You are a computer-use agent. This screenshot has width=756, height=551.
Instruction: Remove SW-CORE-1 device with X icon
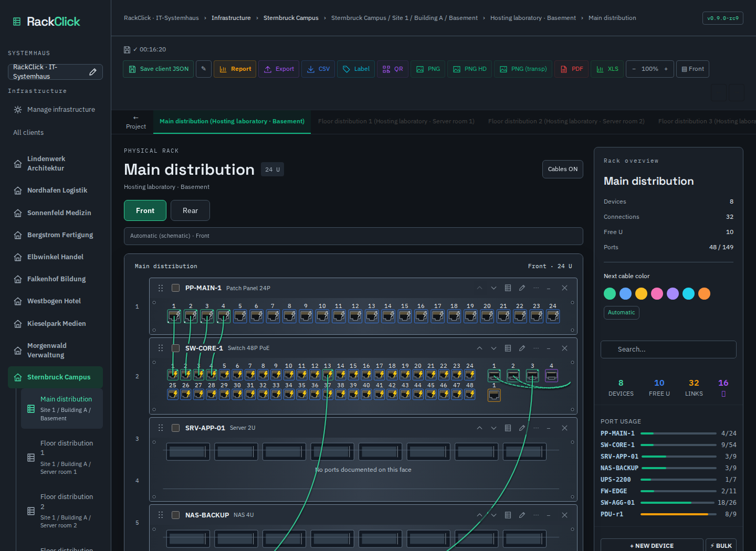(564, 348)
